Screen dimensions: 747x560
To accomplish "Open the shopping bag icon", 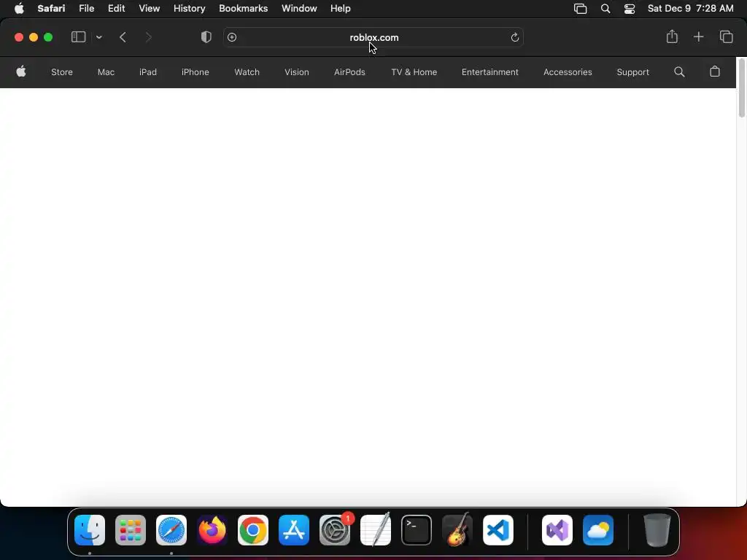I will [x=715, y=71].
